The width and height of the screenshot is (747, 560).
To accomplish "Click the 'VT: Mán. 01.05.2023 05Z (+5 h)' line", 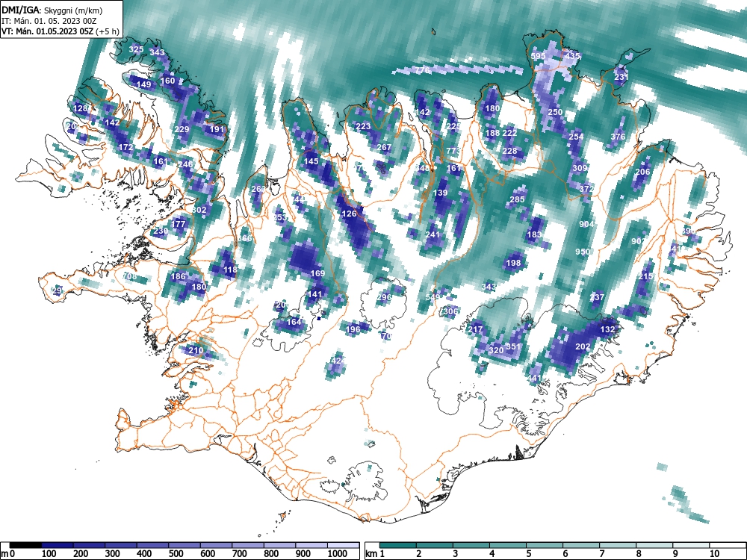I will click(60, 31).
